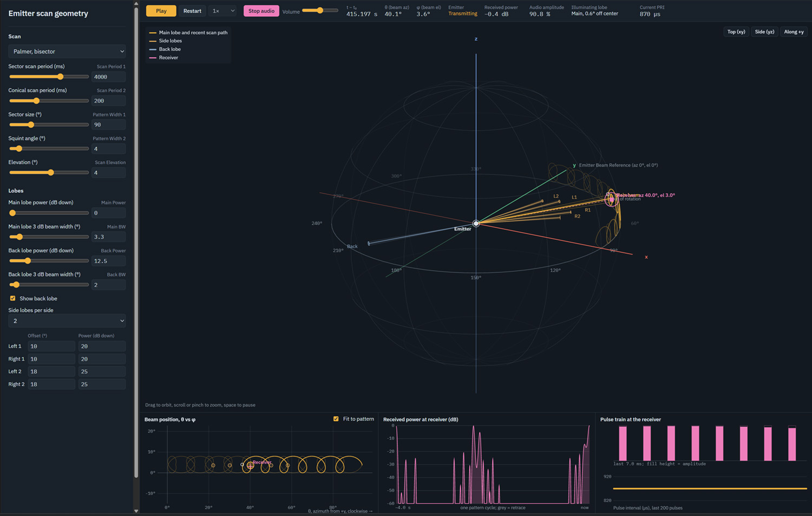
Task: Open the 1× playback speed dropdown
Action: coord(223,11)
